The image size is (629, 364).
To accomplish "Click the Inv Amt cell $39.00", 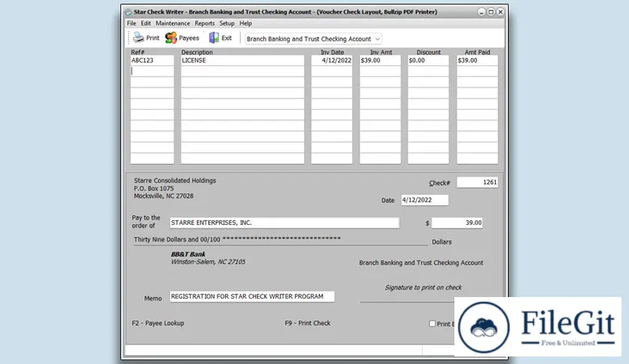I will pos(380,60).
